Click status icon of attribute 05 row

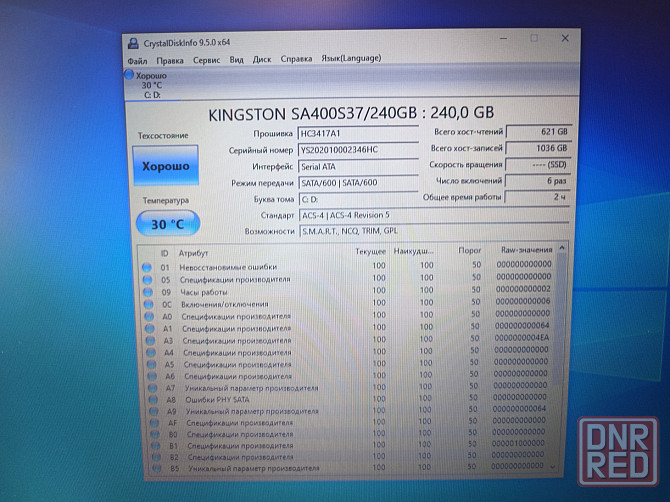pos(147,280)
